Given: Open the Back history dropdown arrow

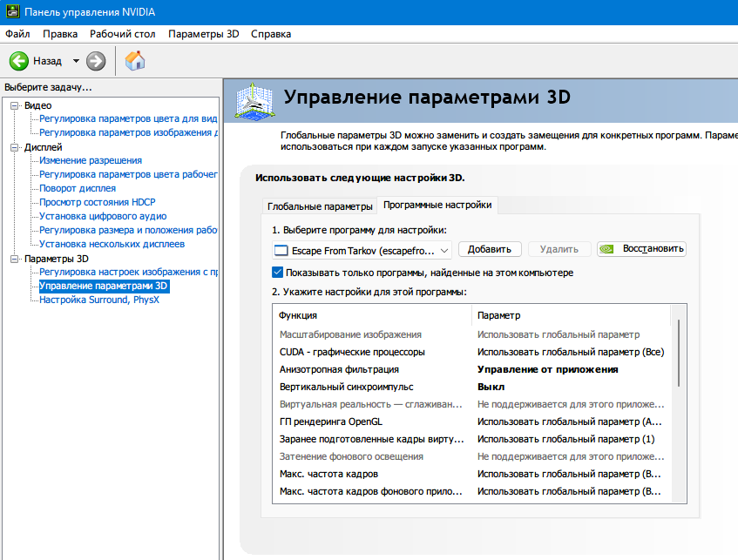Looking at the screenshot, I should pyautogui.click(x=76, y=61).
